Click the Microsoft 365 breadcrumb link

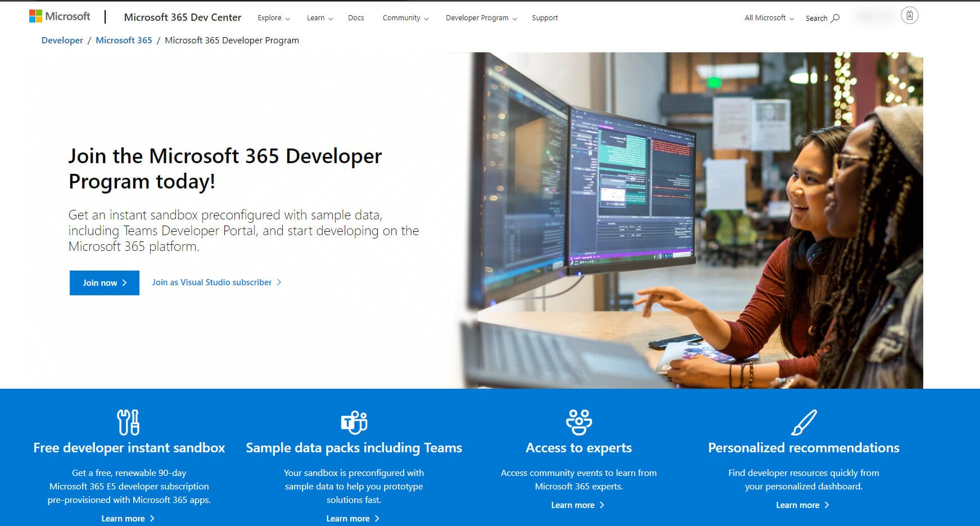click(124, 40)
